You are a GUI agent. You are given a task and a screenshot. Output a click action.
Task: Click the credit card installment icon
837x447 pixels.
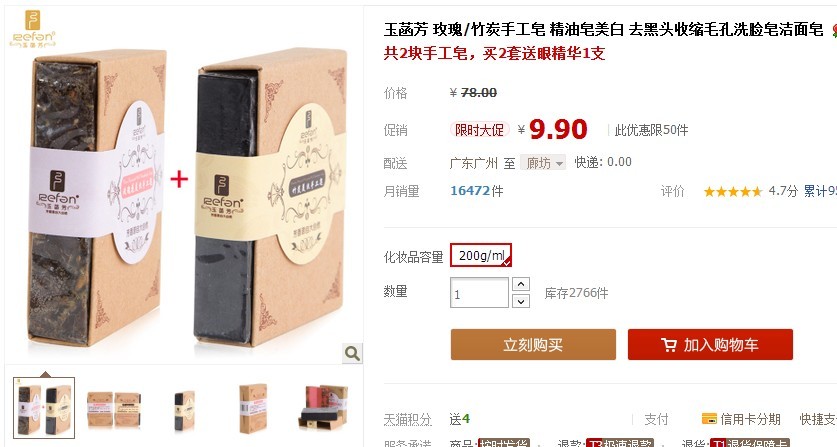[709, 419]
